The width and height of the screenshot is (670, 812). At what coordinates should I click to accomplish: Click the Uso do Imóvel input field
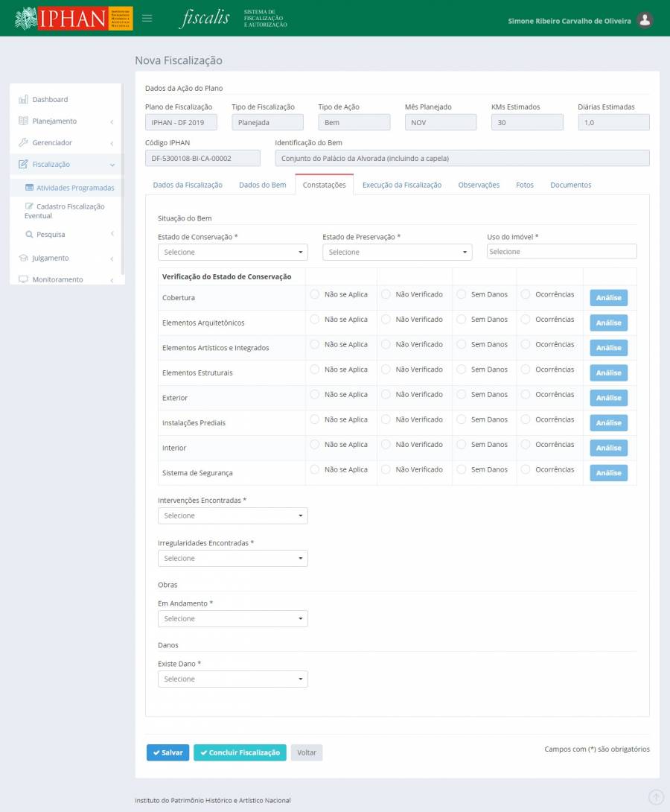[x=561, y=252]
